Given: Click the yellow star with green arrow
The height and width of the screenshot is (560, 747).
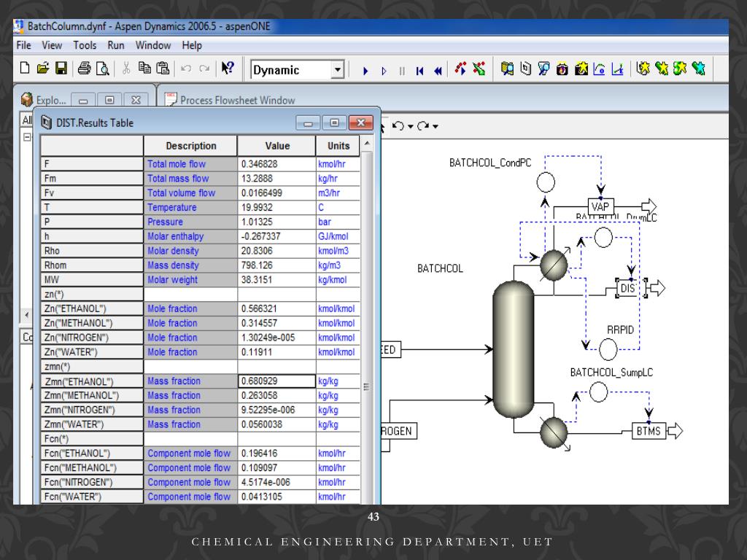Looking at the screenshot, I should [x=662, y=69].
